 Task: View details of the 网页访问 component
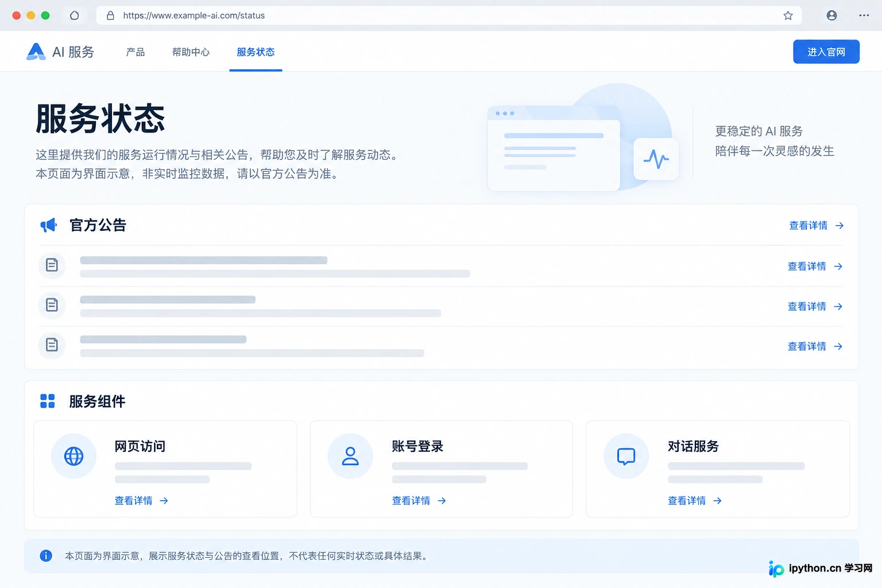(142, 501)
